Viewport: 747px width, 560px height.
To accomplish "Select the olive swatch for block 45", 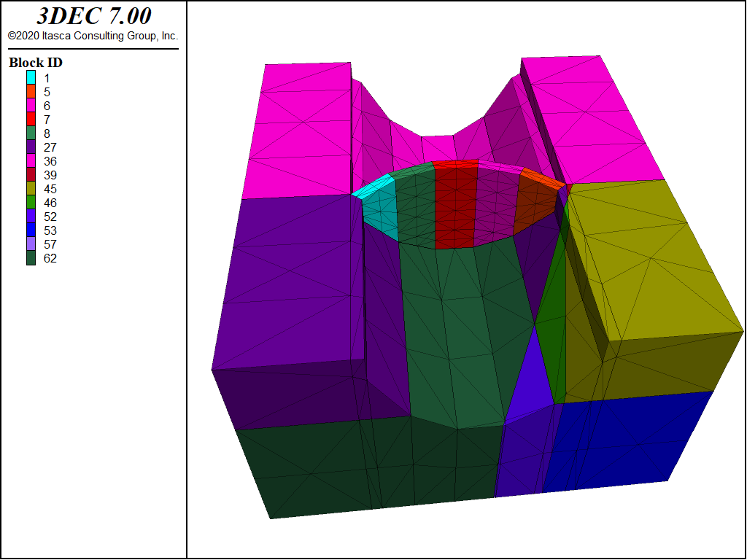I will pos(31,188).
